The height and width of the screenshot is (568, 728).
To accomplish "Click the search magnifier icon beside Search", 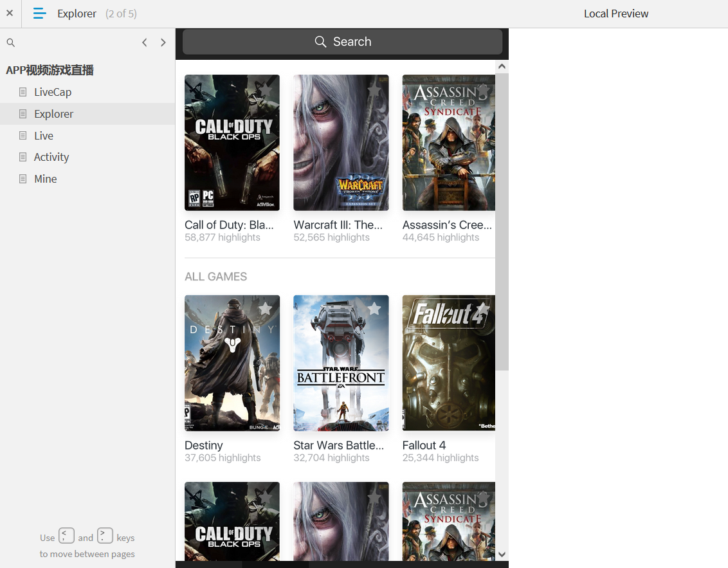I will pyautogui.click(x=320, y=42).
